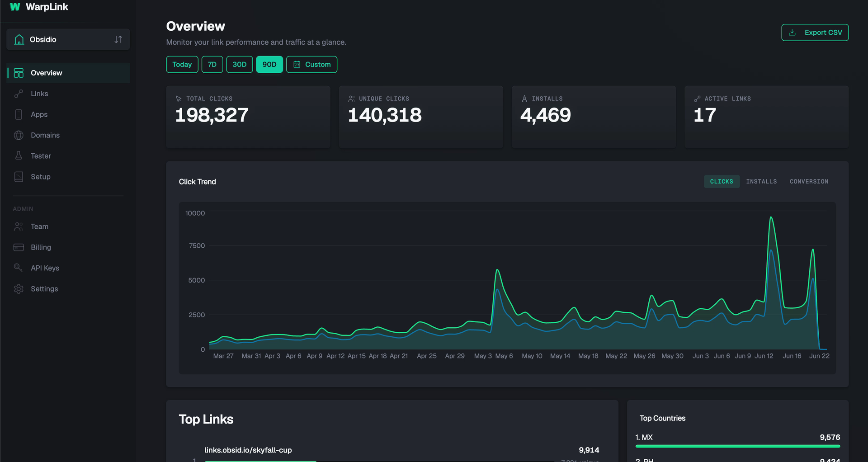Select the 90D date range
868x462 pixels.
point(269,64)
